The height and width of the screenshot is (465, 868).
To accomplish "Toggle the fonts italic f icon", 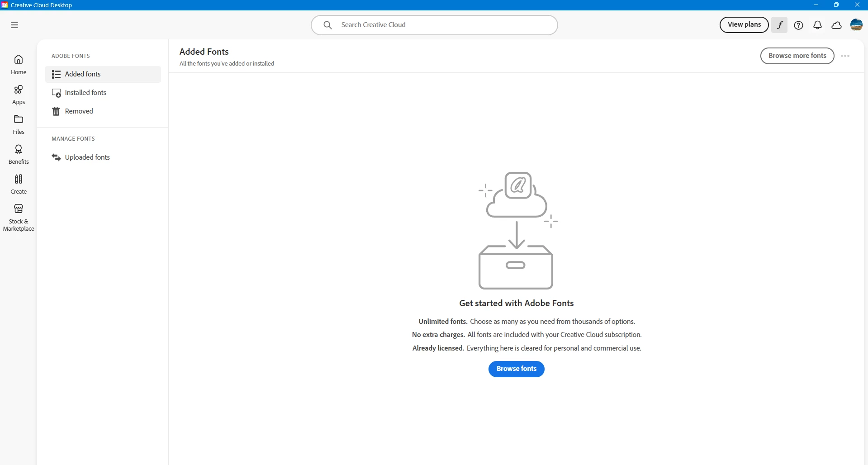I will point(780,25).
